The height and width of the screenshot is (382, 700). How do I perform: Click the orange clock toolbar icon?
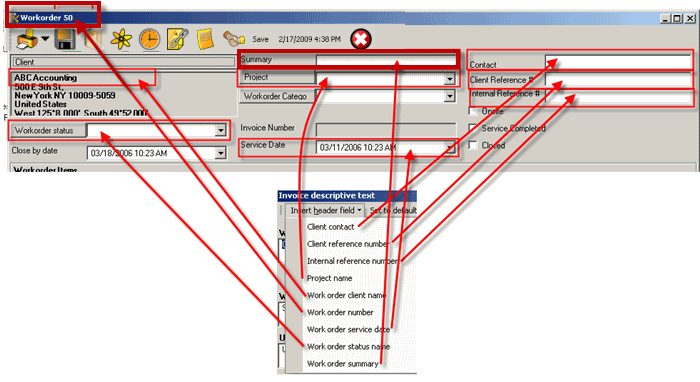(149, 39)
